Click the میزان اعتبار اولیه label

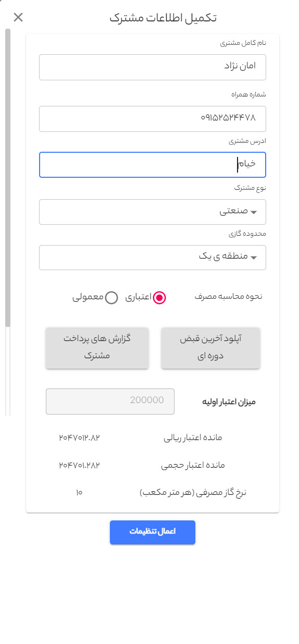coord(229,402)
